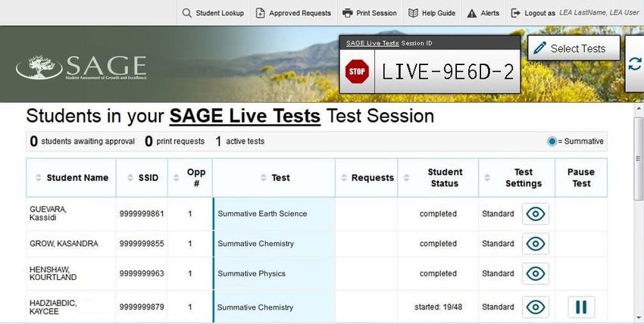
Task: Stop the session with the red STOP sign
Action: [x=357, y=72]
